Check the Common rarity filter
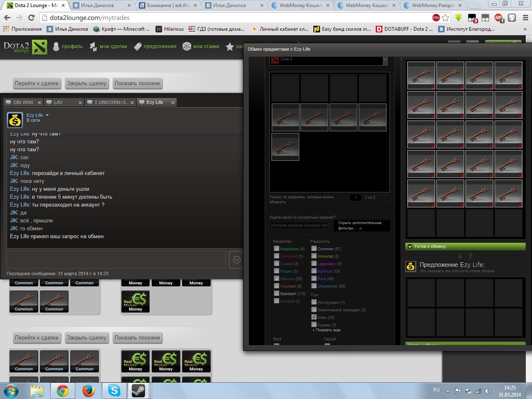The width and height of the screenshot is (532, 399). (x=314, y=249)
